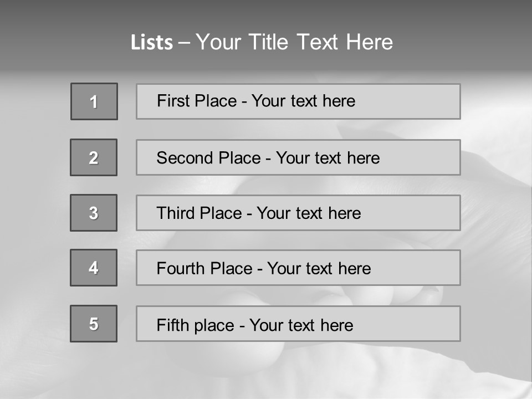The height and width of the screenshot is (399, 532).
Task: Click the Third Place text bar
Action: 298,213
